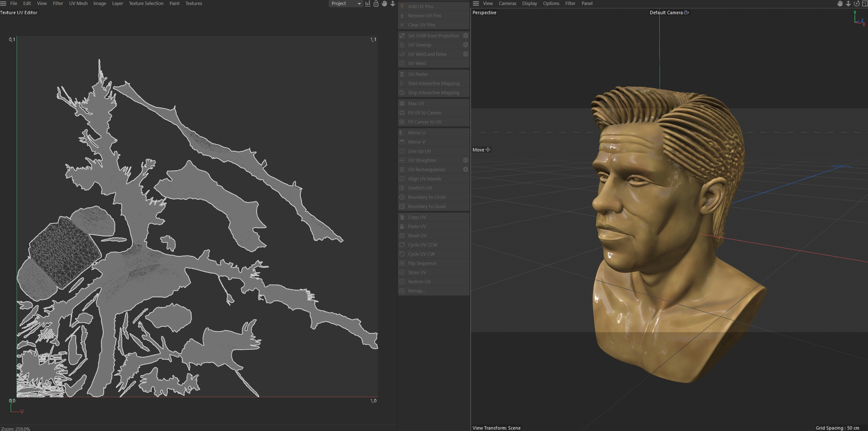
Task: Open the Cameras menu
Action: click(507, 3)
